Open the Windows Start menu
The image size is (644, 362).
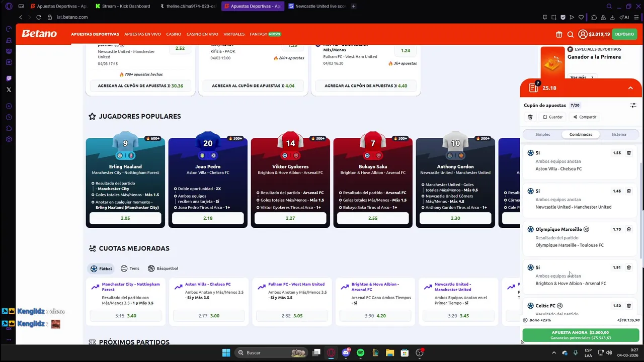(226, 352)
